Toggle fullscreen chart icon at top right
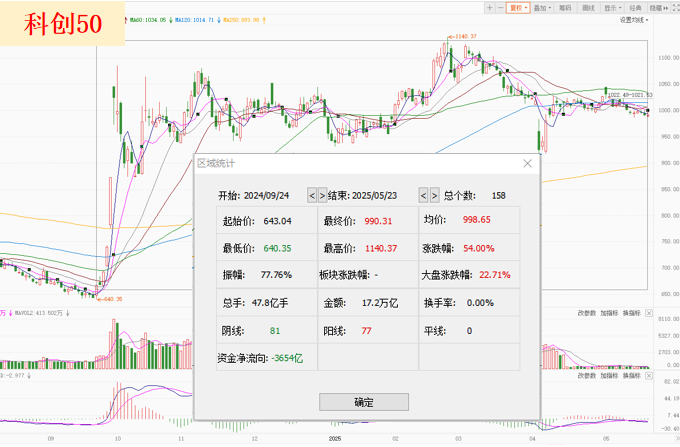Screen dimensions: 680x447 (x=675, y=8)
